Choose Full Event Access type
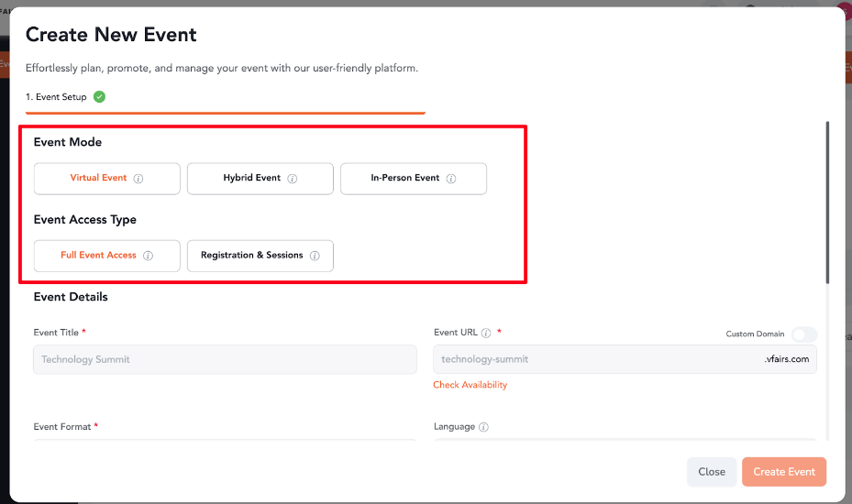 [107, 256]
